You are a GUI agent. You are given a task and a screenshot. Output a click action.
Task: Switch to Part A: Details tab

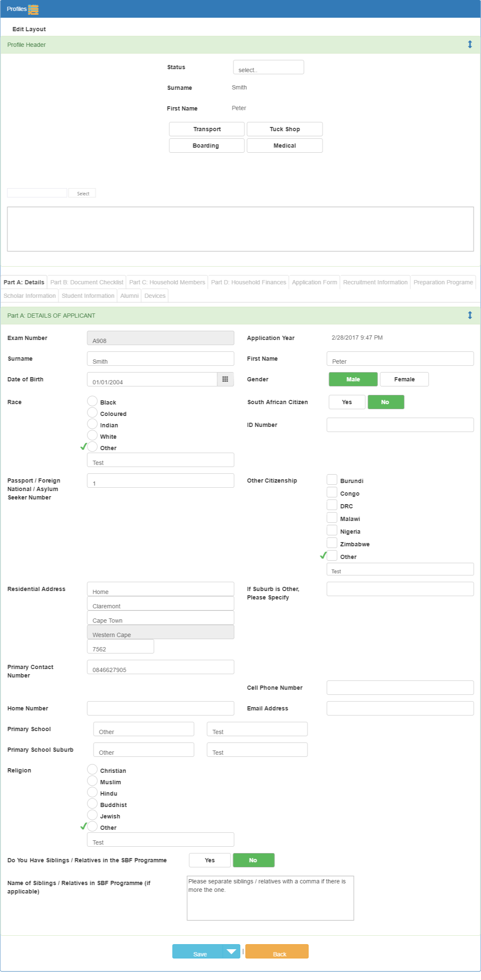24,282
